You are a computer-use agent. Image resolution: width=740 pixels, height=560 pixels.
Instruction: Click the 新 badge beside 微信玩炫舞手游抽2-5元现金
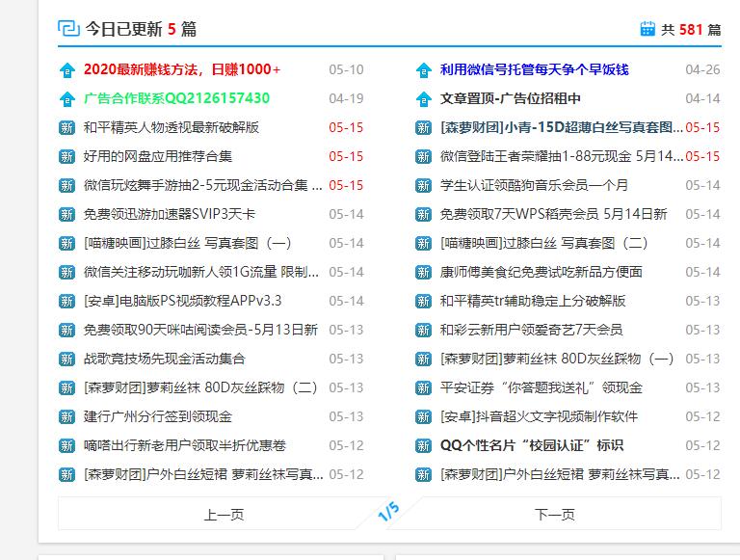67,186
